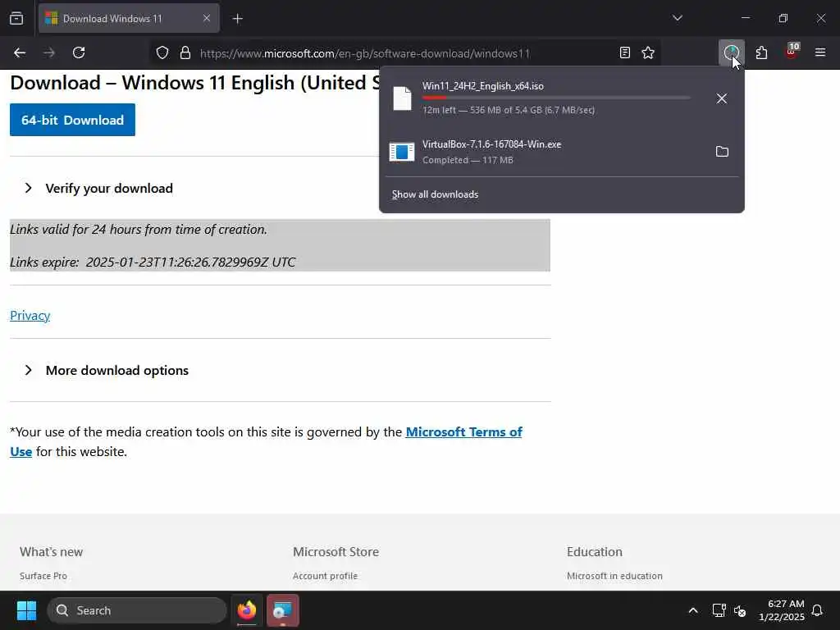Image resolution: width=840 pixels, height=630 pixels.
Task: Click the Education footer heading
Action: coord(595,552)
